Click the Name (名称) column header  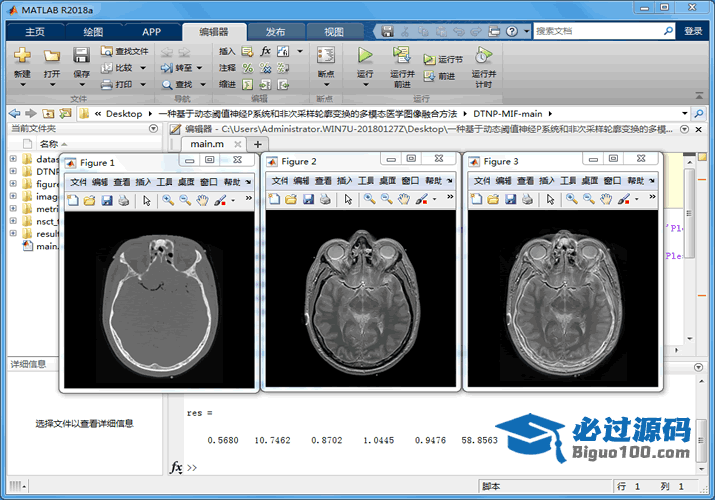(49, 144)
